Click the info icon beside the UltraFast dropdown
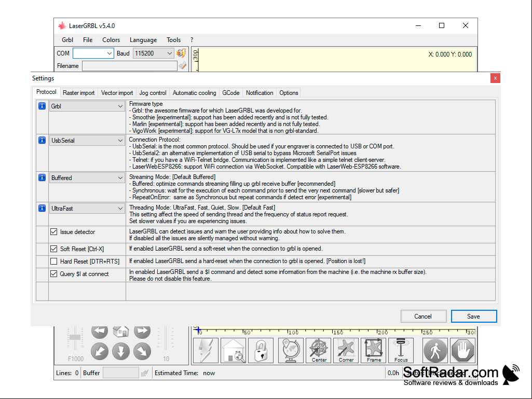 pyautogui.click(x=42, y=208)
